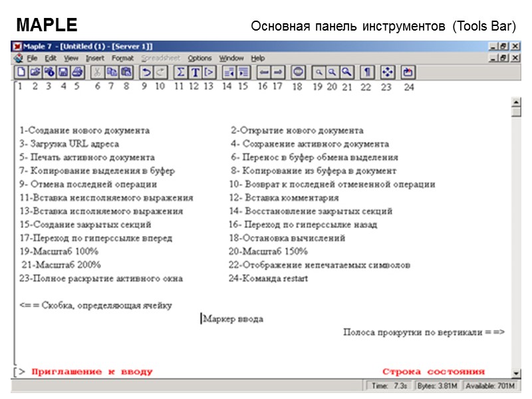Open the Window menu
The height and width of the screenshot is (399, 532).
[231, 58]
